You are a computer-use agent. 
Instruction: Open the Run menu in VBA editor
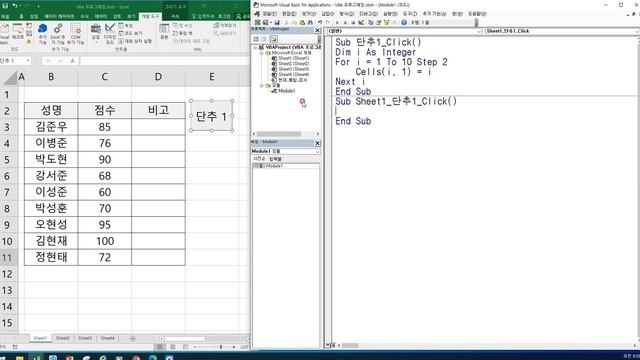pyautogui.click(x=391, y=14)
